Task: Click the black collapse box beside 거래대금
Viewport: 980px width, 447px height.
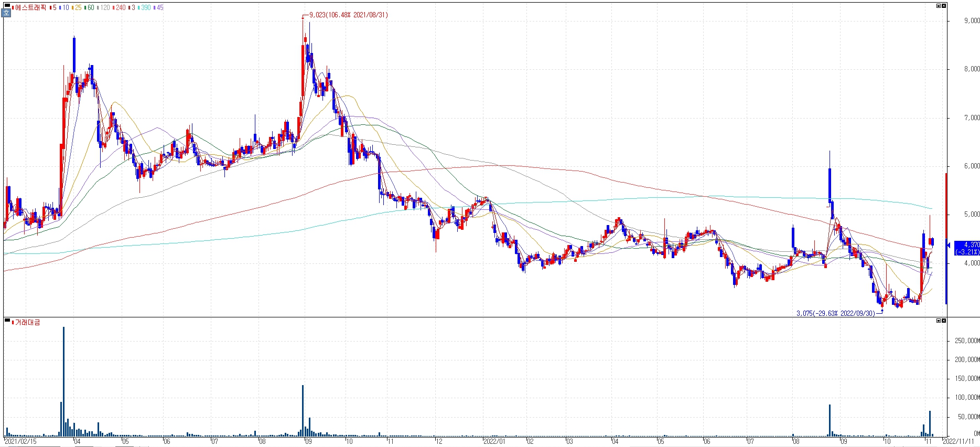Action: pos(7,321)
